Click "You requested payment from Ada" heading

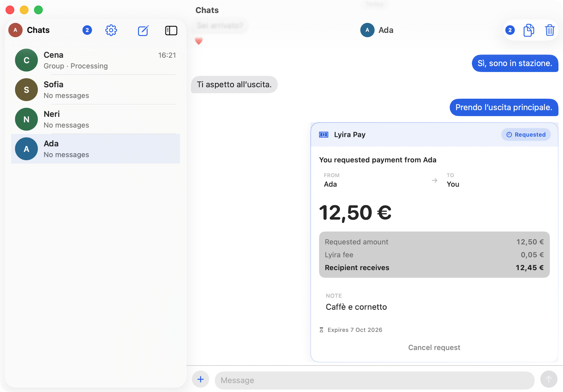[x=378, y=160]
